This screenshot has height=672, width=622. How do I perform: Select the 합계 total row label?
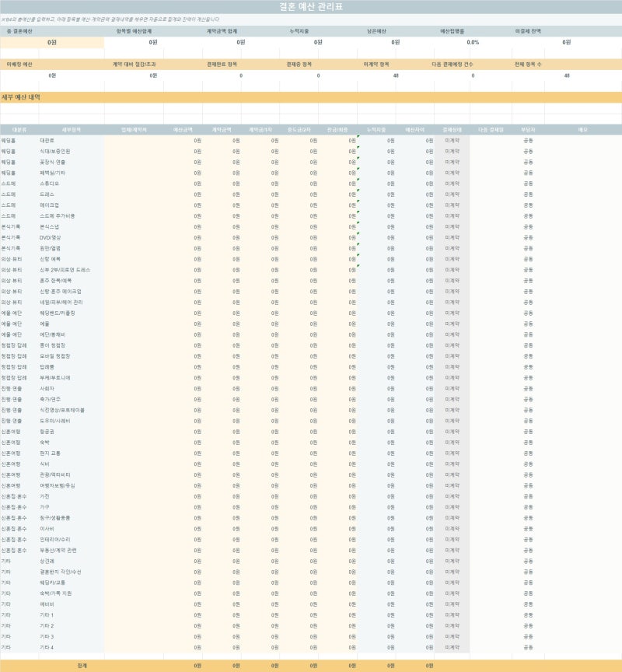click(x=82, y=666)
